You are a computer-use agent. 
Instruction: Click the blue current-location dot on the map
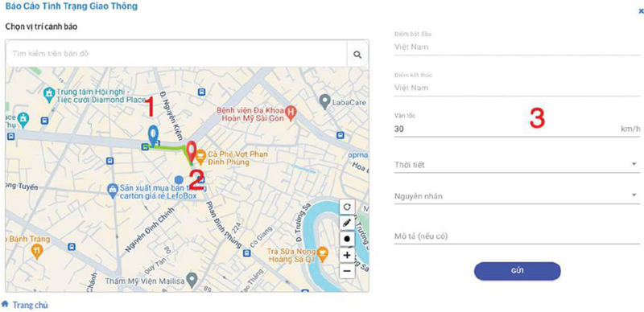(179, 179)
